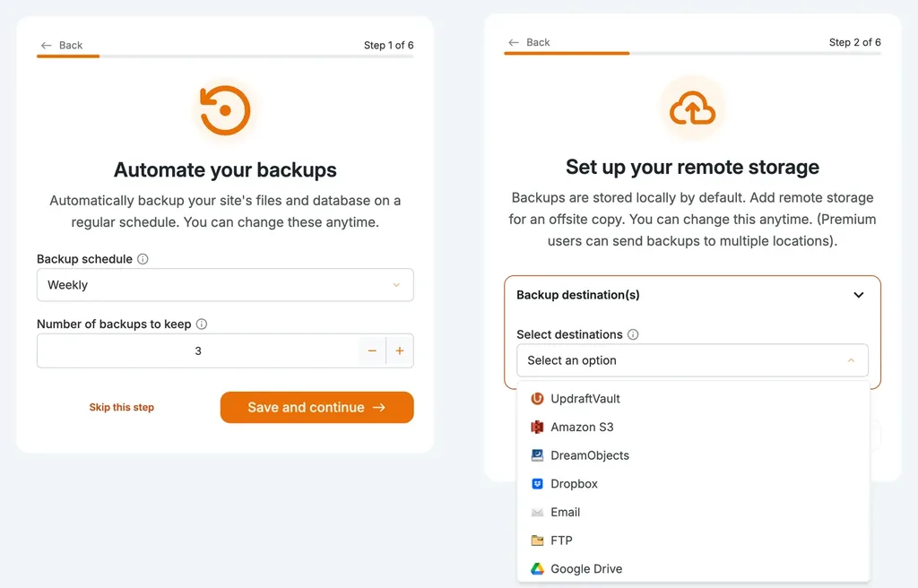Choose Dropbox from destination list
The width and height of the screenshot is (918, 588).
point(694,484)
